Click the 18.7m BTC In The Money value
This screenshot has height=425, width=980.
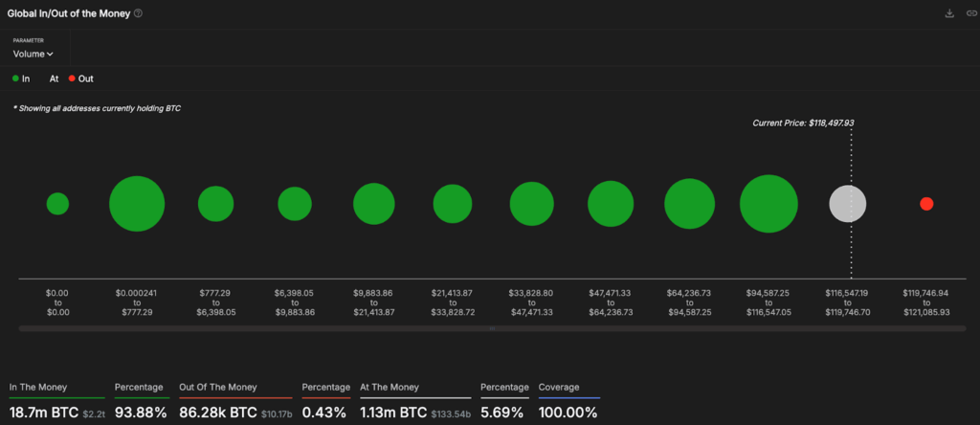coord(44,413)
